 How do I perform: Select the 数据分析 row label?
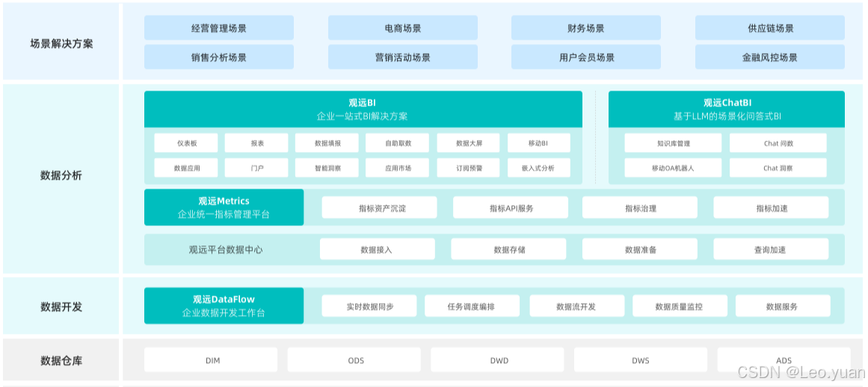tap(61, 176)
